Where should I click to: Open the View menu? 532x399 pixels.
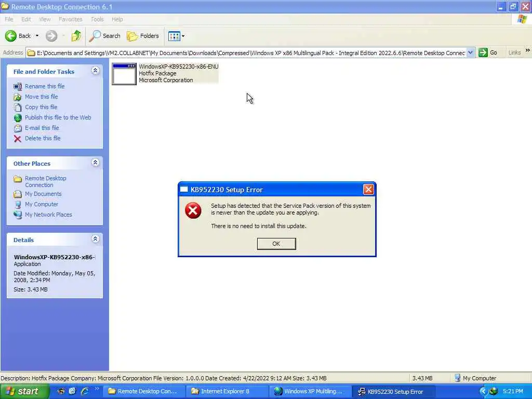(45, 19)
